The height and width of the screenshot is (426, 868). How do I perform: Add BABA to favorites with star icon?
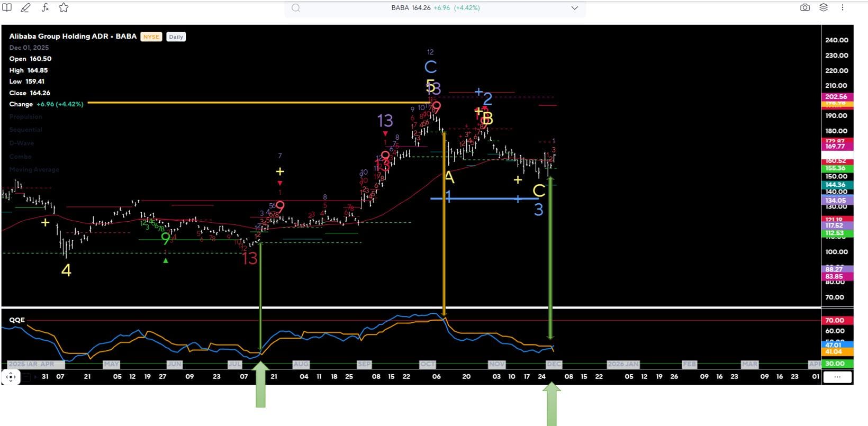click(x=64, y=8)
